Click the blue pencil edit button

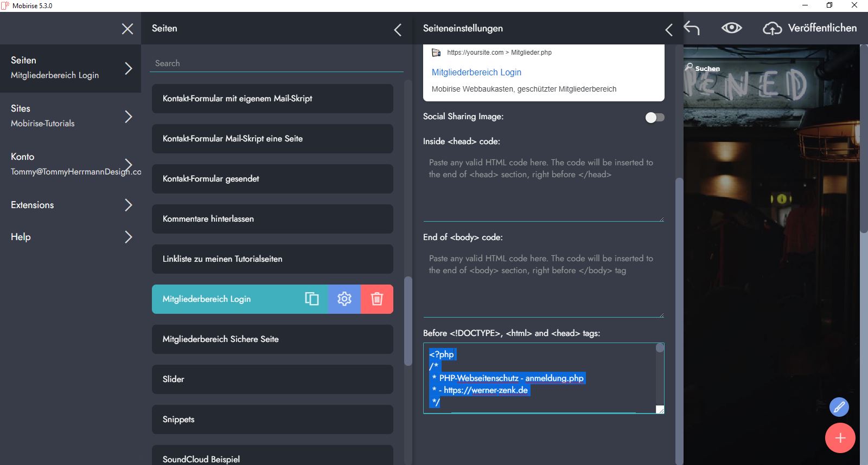coord(839,407)
